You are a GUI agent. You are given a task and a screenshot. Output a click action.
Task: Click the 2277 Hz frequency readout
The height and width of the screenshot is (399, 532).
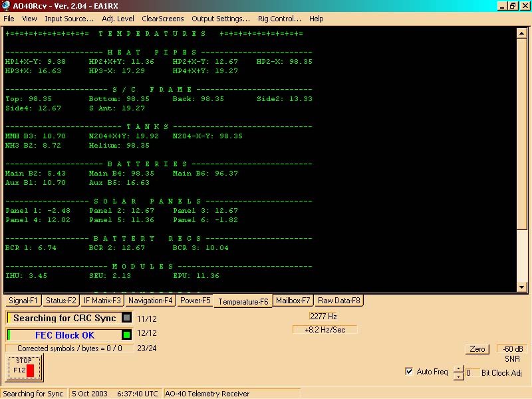pos(323,317)
